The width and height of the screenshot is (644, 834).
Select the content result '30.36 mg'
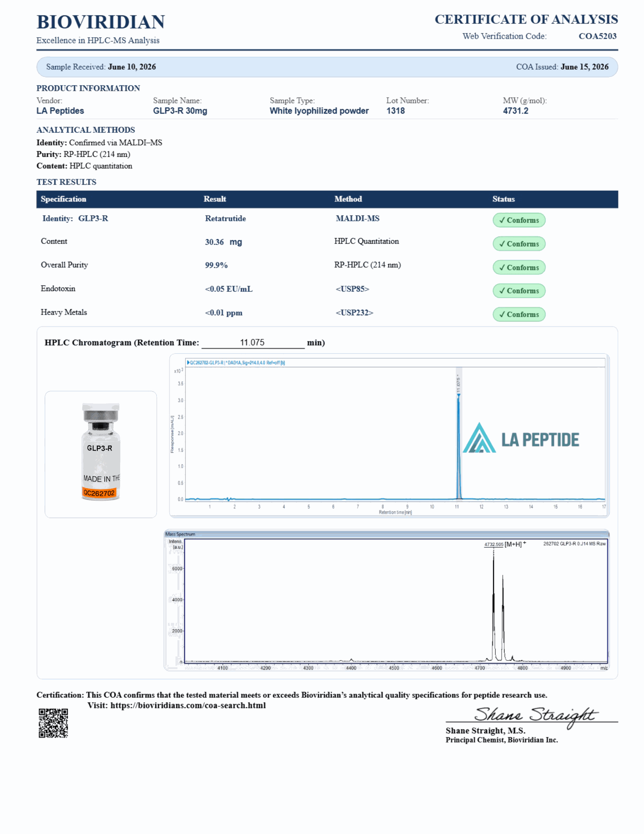tap(223, 242)
